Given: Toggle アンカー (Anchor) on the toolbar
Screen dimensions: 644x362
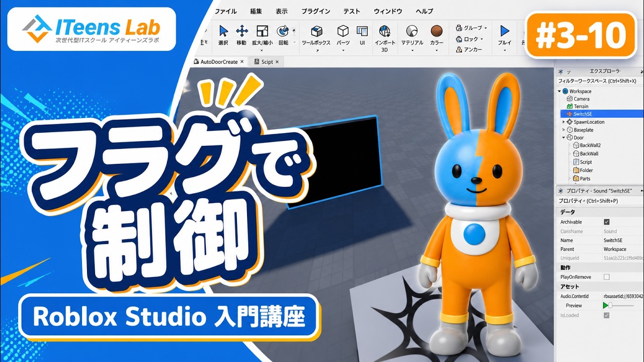Looking at the screenshot, I should [469, 49].
